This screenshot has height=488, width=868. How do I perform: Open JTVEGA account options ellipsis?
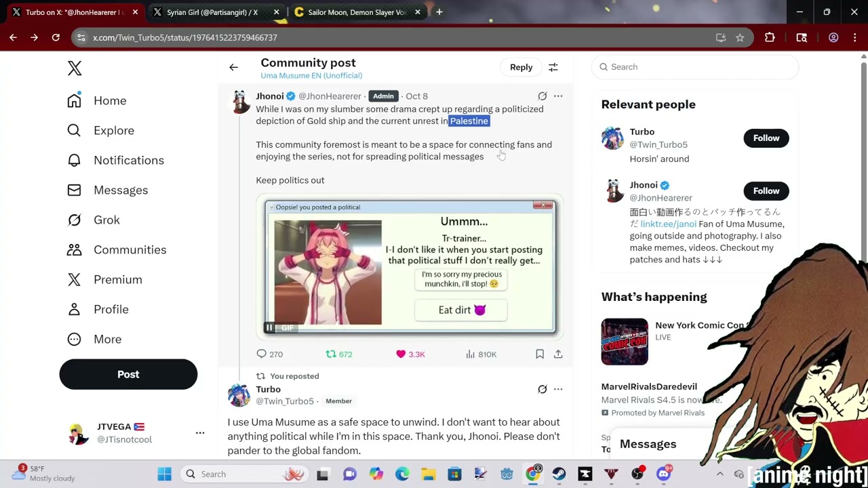click(x=200, y=432)
